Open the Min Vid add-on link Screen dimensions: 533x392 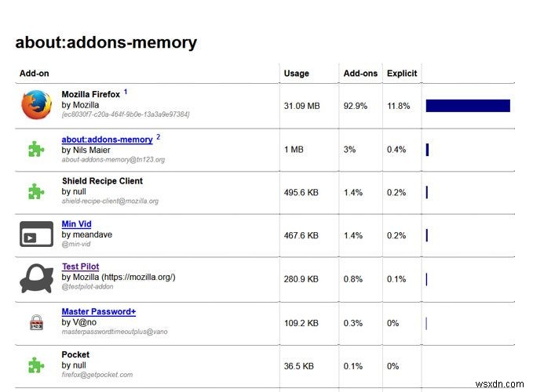[x=76, y=224]
